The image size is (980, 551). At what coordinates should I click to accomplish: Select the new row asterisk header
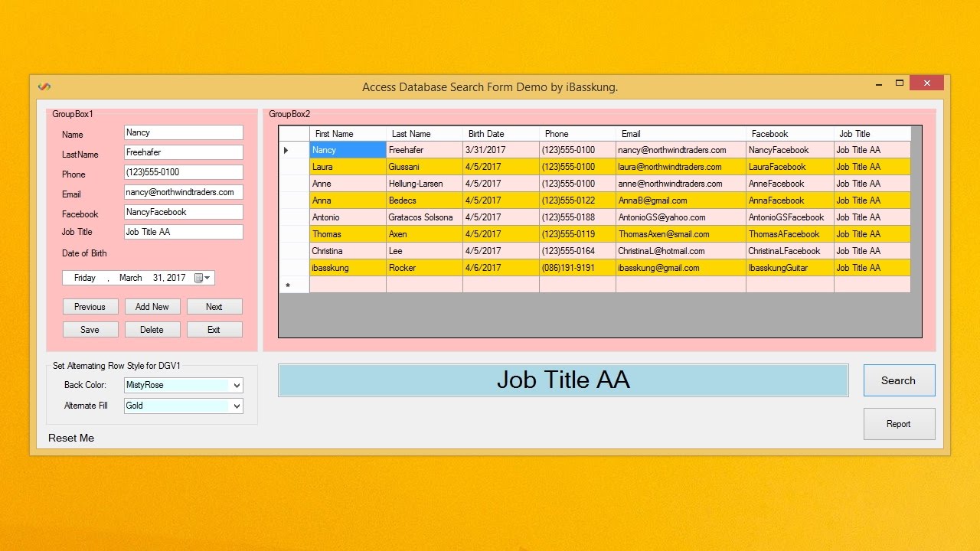point(295,285)
